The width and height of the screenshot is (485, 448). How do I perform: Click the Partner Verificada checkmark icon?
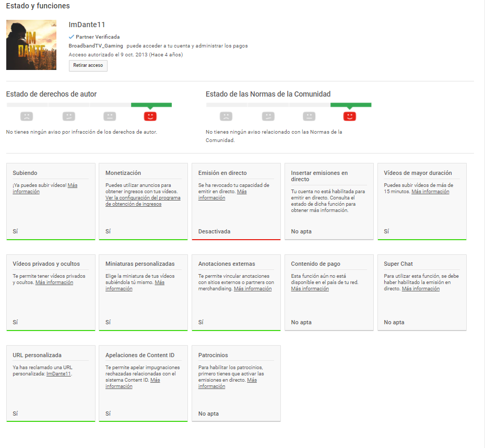pyautogui.click(x=72, y=37)
